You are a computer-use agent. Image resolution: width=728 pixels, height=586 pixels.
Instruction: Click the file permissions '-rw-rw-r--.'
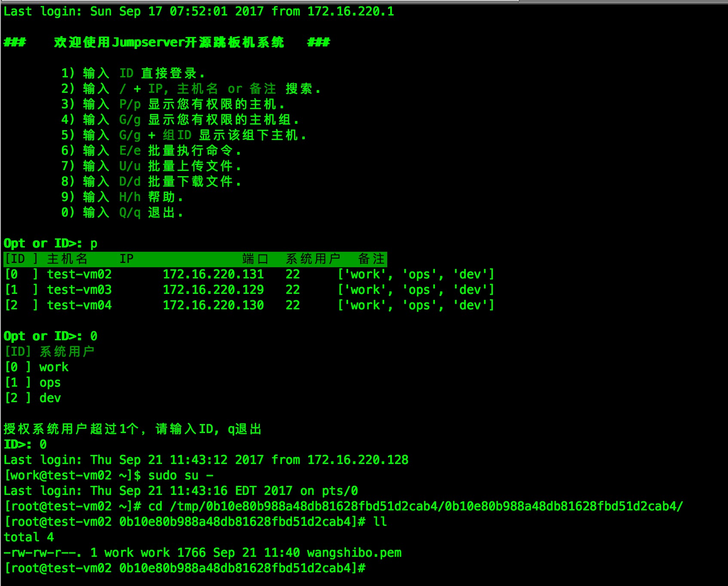(x=43, y=552)
